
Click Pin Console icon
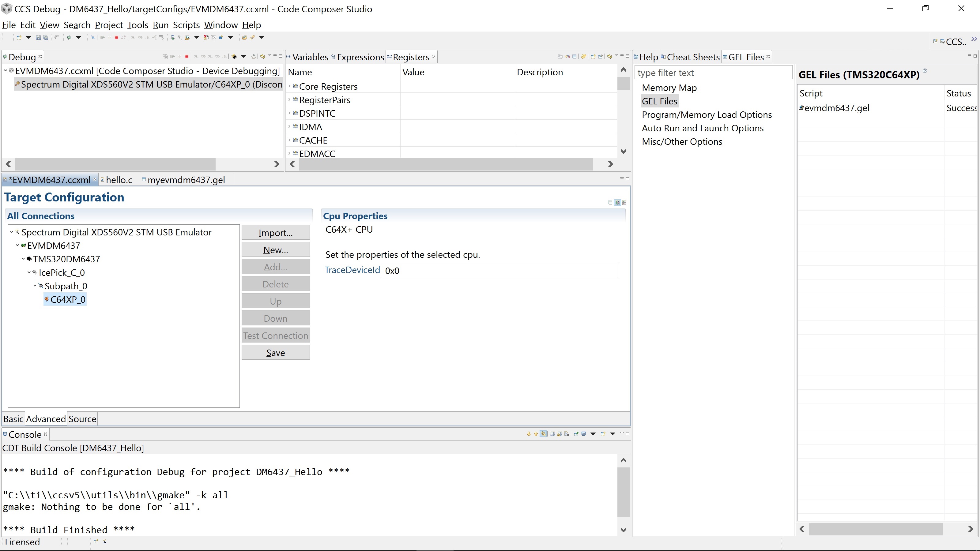[576, 434]
